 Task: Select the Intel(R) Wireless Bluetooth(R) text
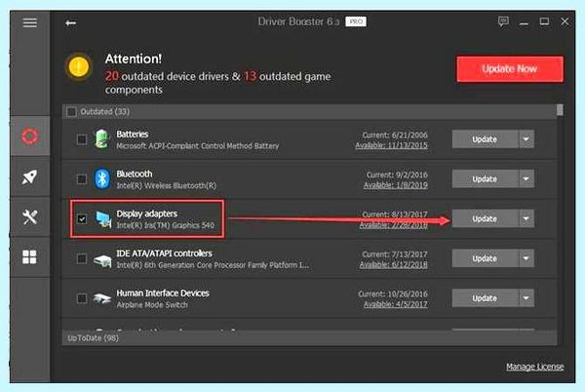pyautogui.click(x=167, y=185)
